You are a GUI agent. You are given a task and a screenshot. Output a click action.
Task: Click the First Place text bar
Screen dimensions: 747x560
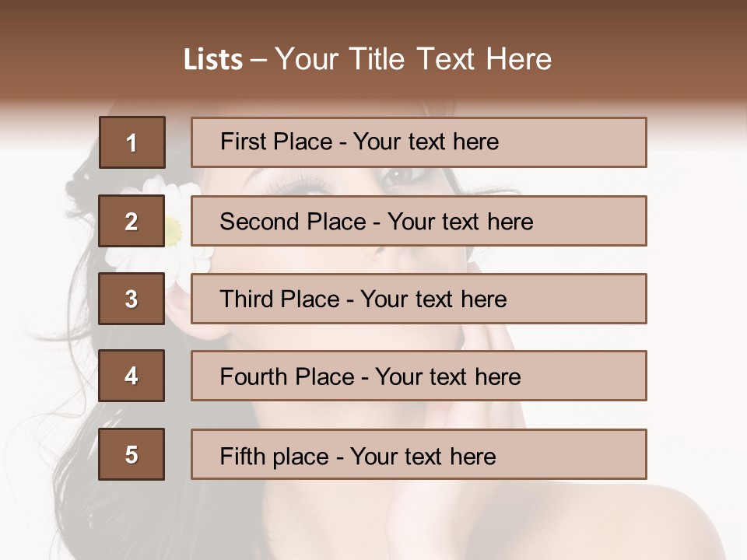coord(419,142)
